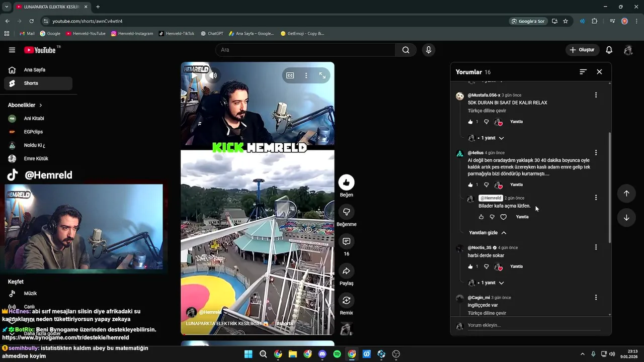This screenshot has width=644, height=362.
Task: Like the Short with Beğen button
Action: pos(346,182)
